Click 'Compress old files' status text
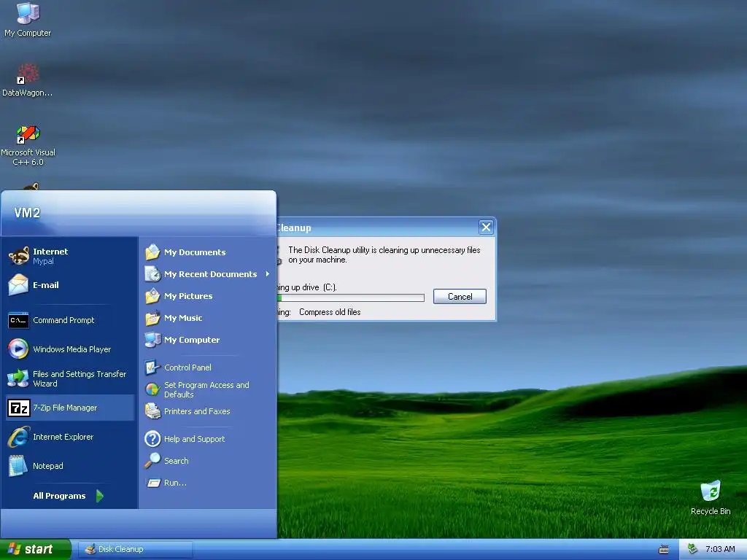The width and height of the screenshot is (747, 560). pyautogui.click(x=330, y=312)
